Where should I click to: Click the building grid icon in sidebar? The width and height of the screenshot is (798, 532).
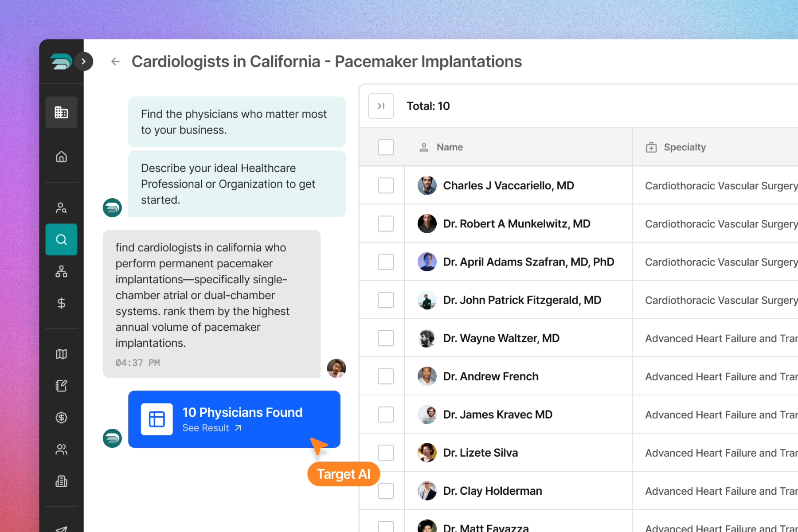click(61, 112)
